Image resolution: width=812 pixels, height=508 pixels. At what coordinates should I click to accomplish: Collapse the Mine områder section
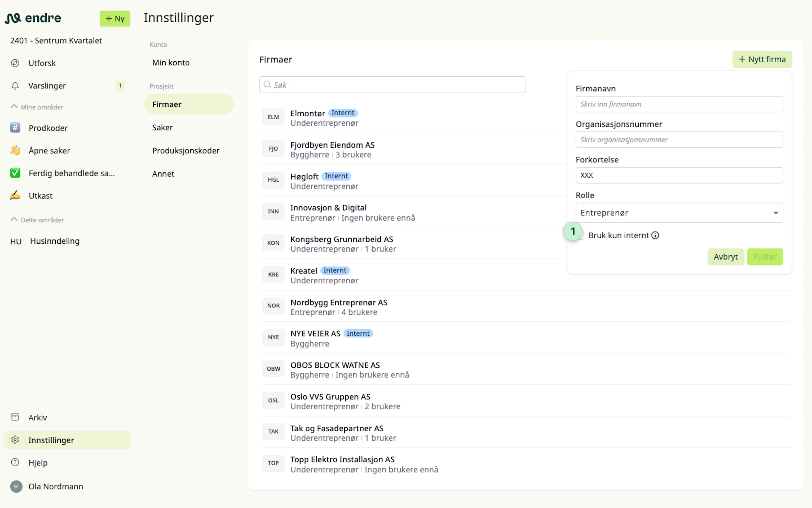37,107
